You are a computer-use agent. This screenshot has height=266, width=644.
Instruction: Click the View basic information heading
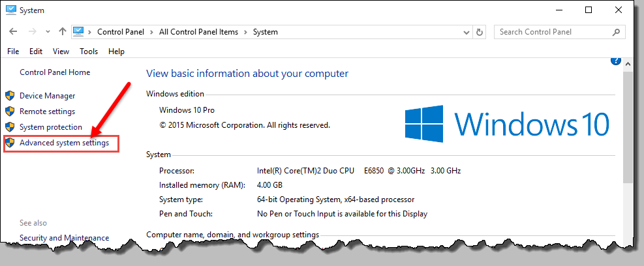247,74
